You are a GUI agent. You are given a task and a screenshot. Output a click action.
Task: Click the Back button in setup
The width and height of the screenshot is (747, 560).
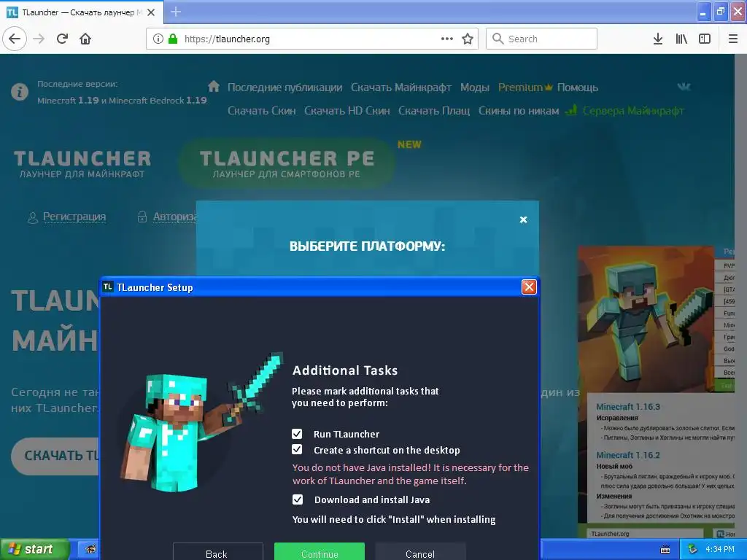(x=217, y=553)
